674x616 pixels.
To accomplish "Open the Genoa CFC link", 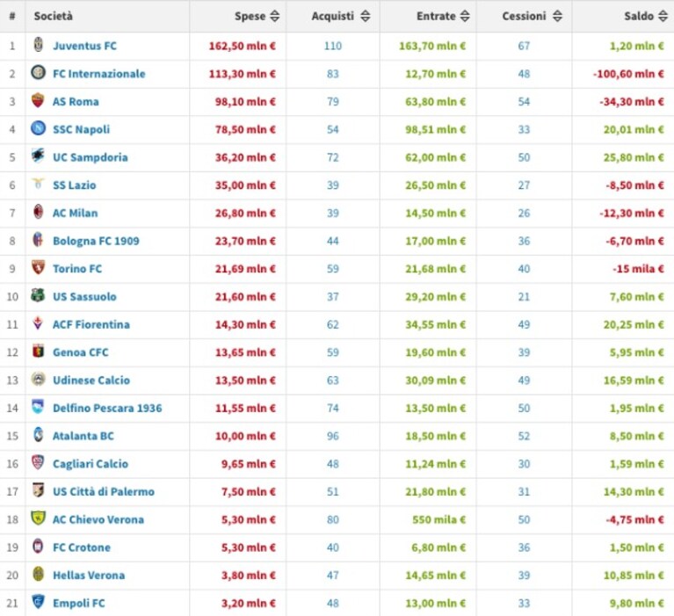I will pos(80,352).
